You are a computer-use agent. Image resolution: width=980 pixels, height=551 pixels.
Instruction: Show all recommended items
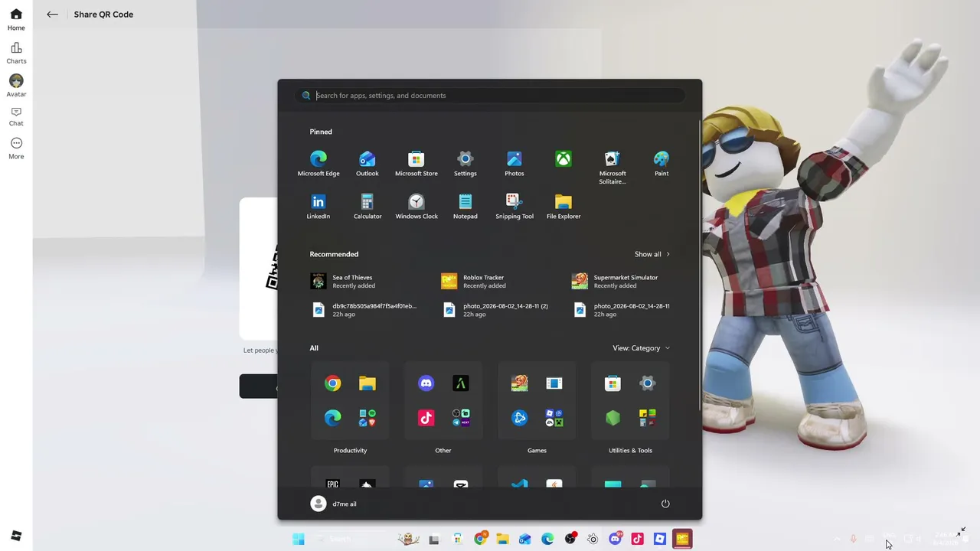coord(652,254)
